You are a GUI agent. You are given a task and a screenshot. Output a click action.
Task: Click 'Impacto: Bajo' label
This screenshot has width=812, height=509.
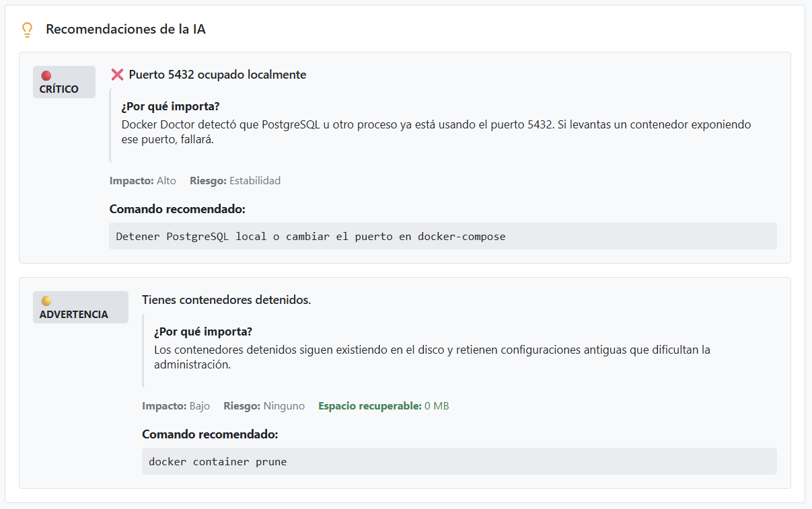click(x=176, y=406)
